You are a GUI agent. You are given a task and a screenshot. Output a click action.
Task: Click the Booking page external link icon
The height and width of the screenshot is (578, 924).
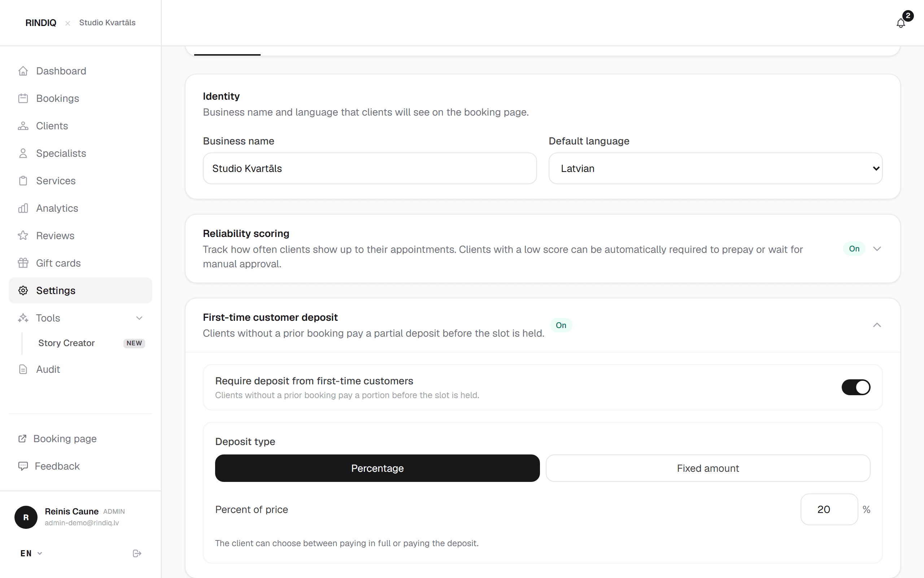pyautogui.click(x=22, y=439)
